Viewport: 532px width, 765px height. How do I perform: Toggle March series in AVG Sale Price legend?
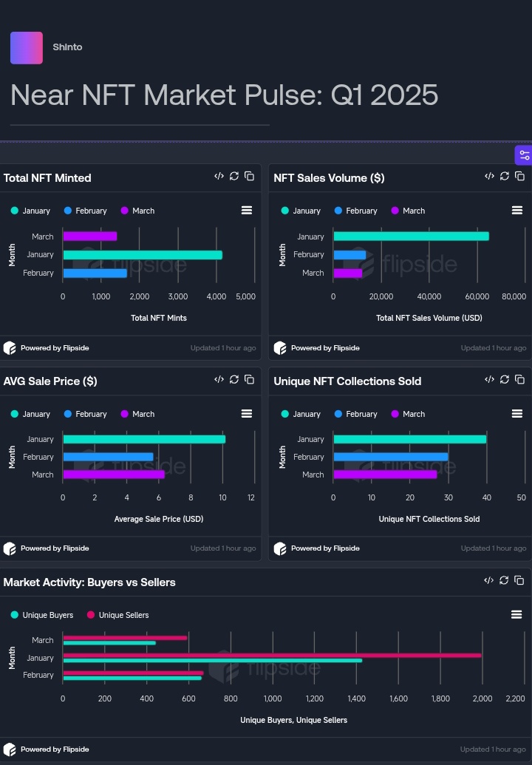click(x=137, y=414)
